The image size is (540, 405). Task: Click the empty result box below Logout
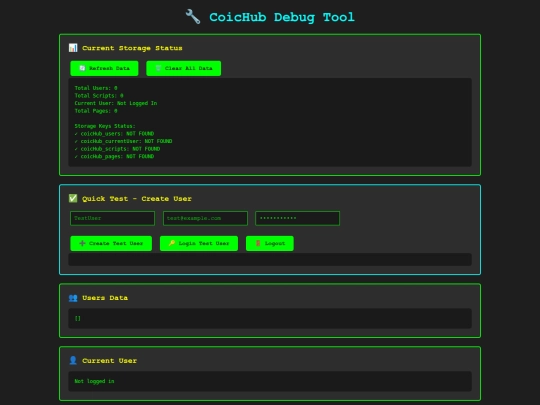point(270,259)
